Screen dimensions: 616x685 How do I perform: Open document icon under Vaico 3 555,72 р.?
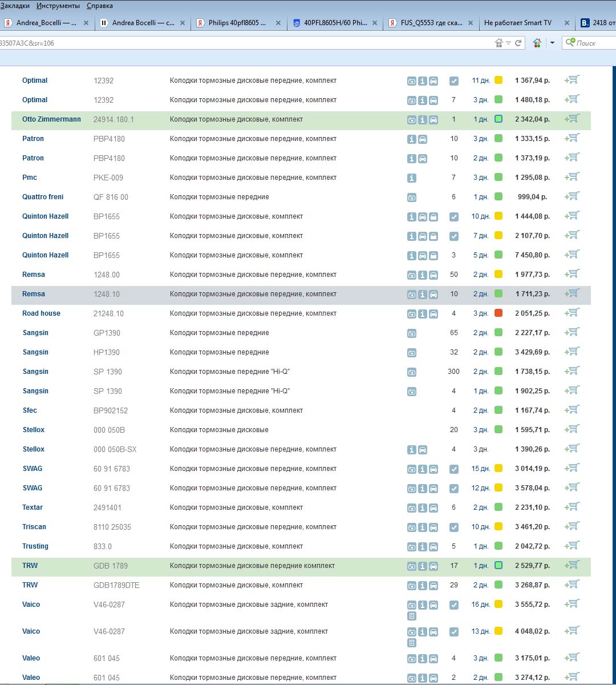(412, 616)
